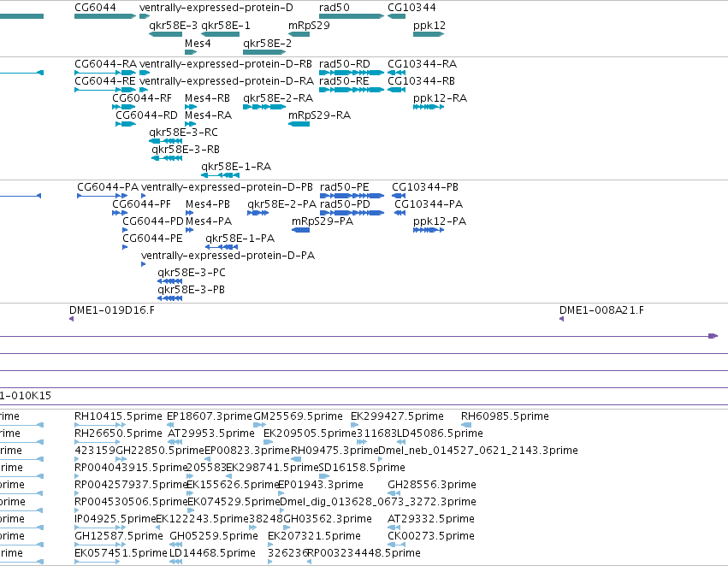Click the mRpS29-RA transcript bar

[x=299, y=124]
